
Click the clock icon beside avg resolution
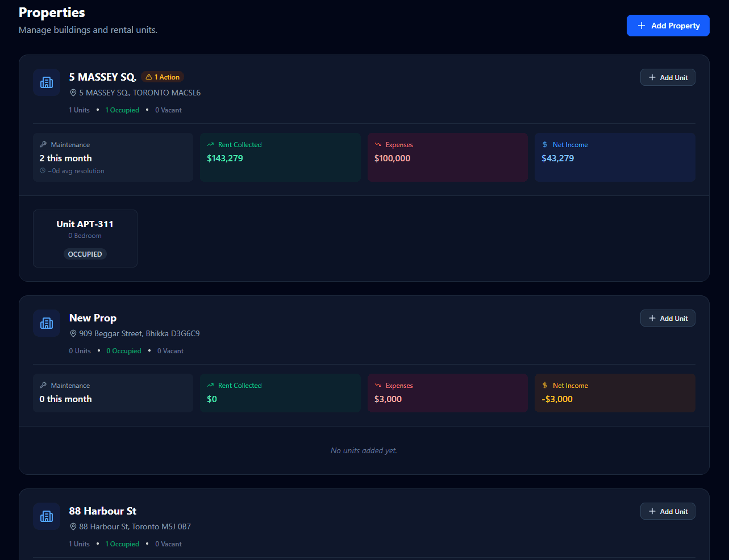(43, 171)
